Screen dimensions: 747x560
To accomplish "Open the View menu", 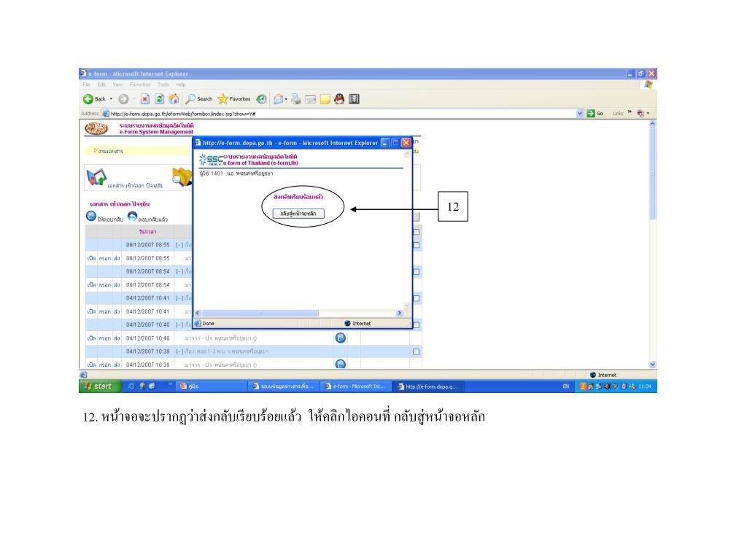I will 117,85.
